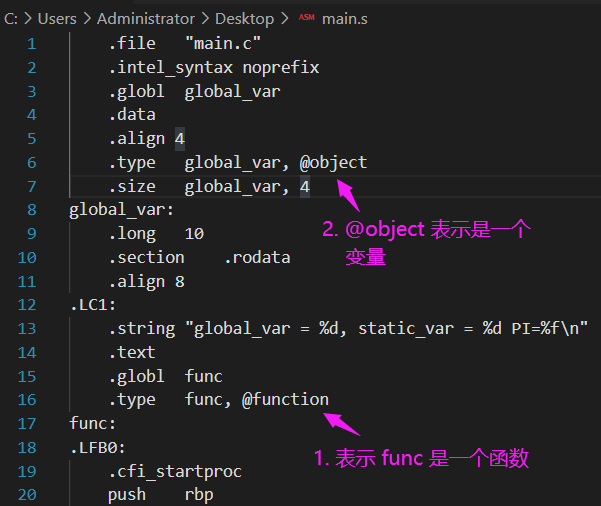The height and width of the screenshot is (506, 601).
Task: Click the global_var: label on line 8
Action: 122,210
